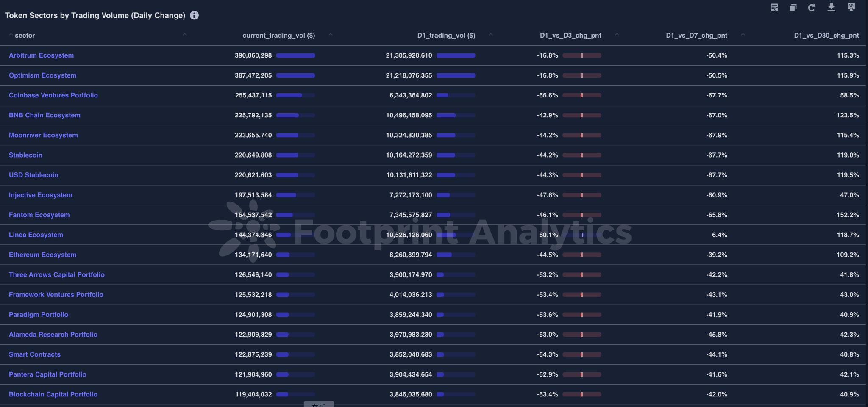The image size is (868, 407).
Task: Select the Linea Ecosystem sector link
Action: [x=36, y=235]
